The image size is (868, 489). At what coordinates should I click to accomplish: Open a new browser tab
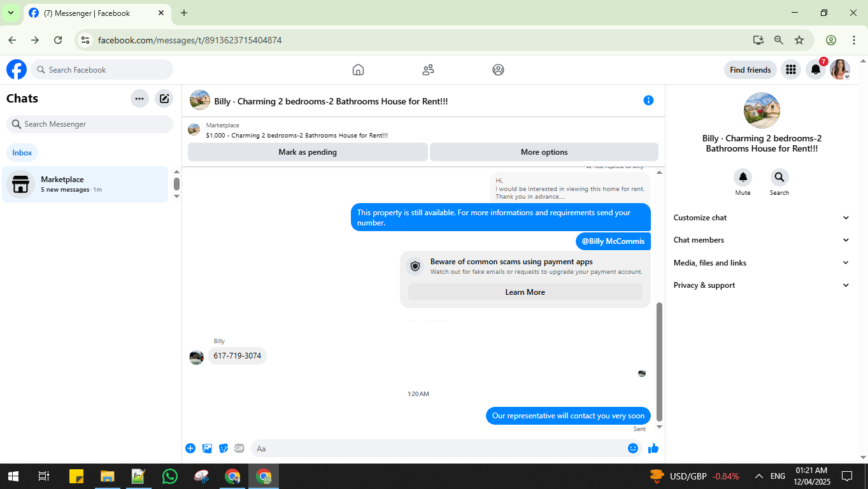184,13
